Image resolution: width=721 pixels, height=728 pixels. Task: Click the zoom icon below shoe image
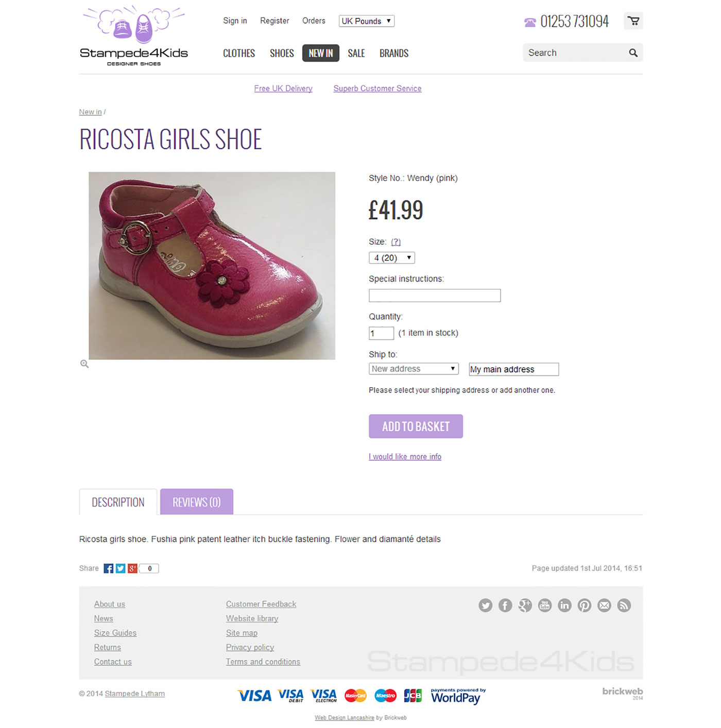[x=84, y=364]
